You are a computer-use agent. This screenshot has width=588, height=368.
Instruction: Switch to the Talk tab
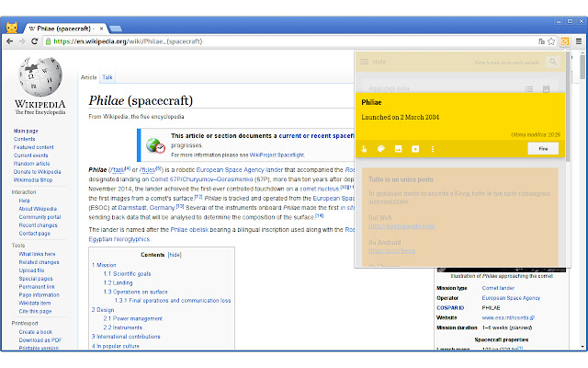(108, 77)
